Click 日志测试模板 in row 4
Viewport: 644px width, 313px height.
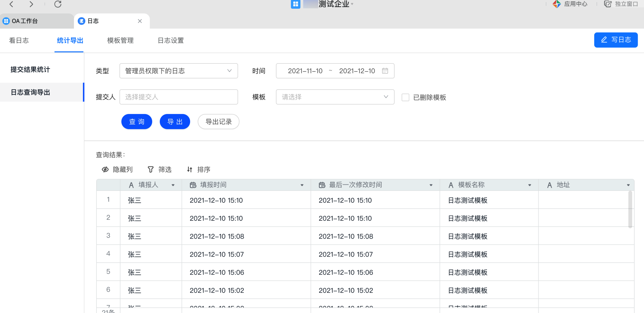(x=468, y=255)
